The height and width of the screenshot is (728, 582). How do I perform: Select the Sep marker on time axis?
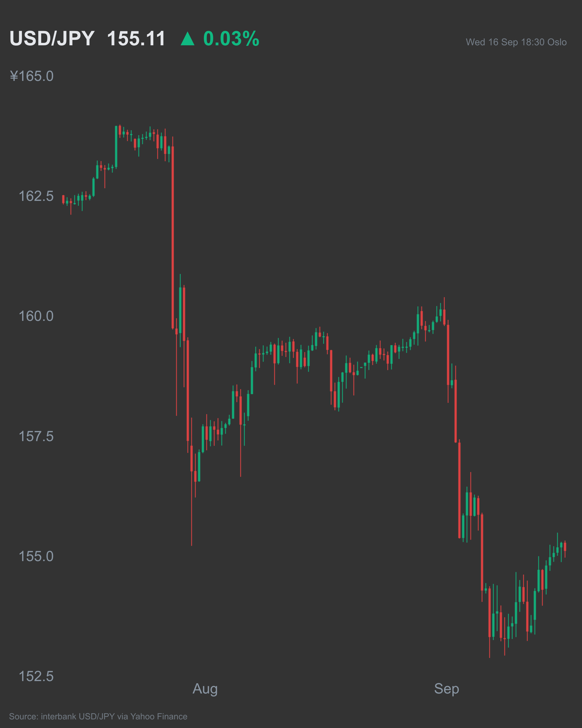(x=447, y=689)
